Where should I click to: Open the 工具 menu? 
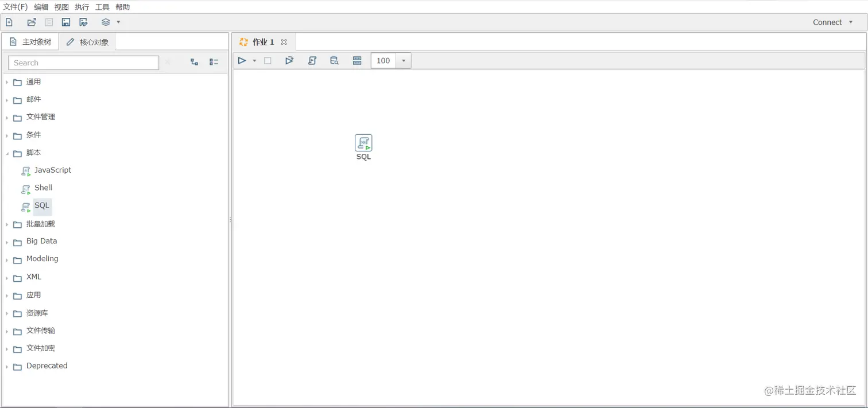(x=102, y=7)
